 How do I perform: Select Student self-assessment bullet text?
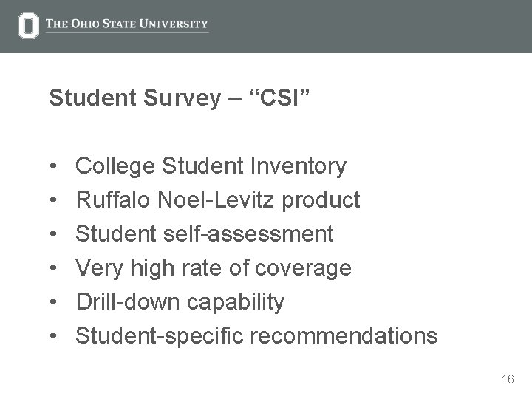point(205,234)
